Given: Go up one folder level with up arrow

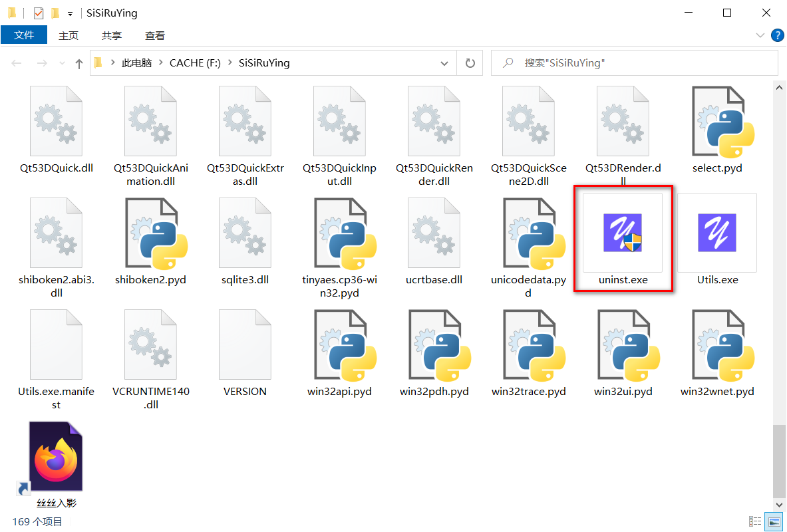Looking at the screenshot, I should click(79, 63).
